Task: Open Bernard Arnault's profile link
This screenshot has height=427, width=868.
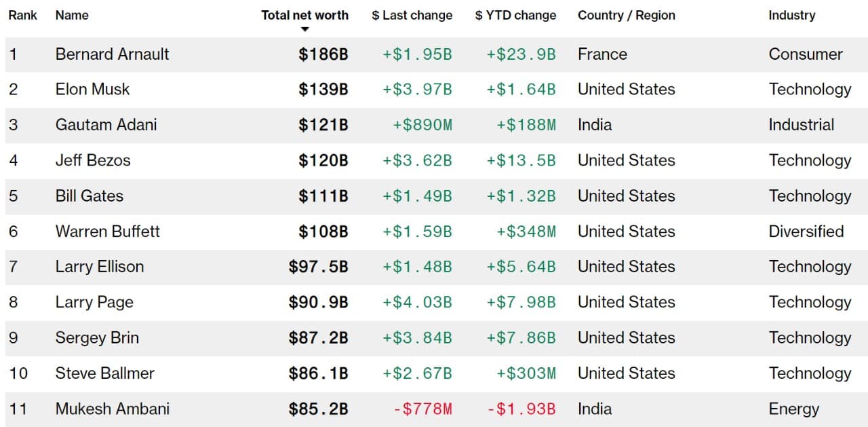Action: (x=113, y=54)
